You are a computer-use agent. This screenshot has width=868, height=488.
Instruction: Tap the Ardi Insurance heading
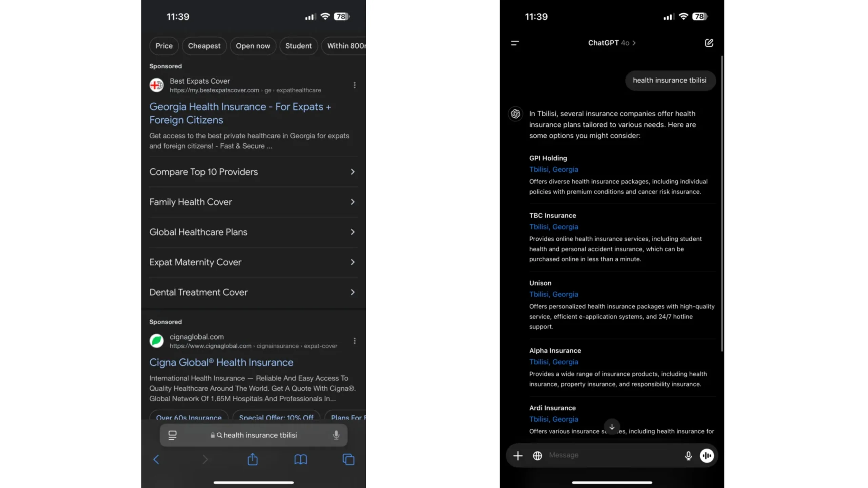(x=552, y=408)
